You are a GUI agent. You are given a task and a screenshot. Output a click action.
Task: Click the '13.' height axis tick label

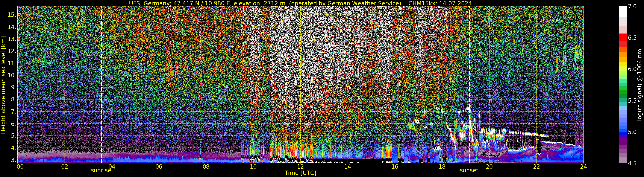click(12, 39)
